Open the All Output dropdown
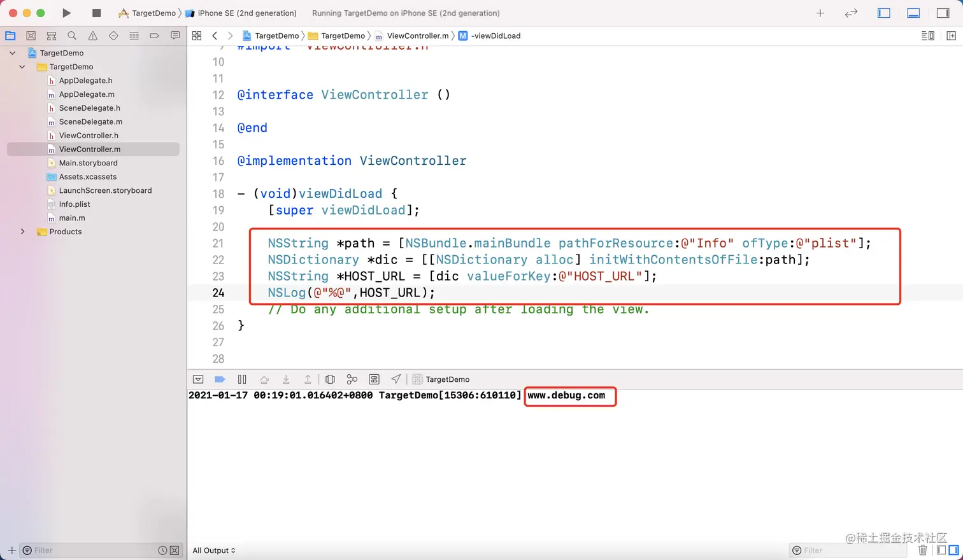 (x=214, y=550)
